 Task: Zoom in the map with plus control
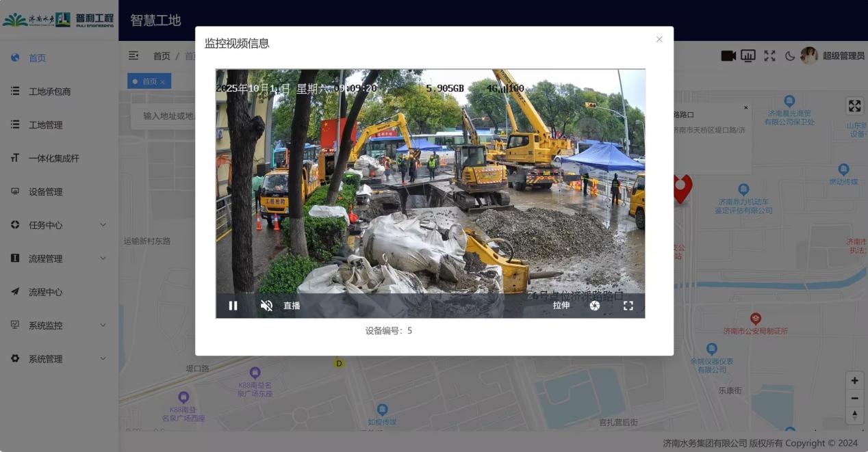click(854, 380)
